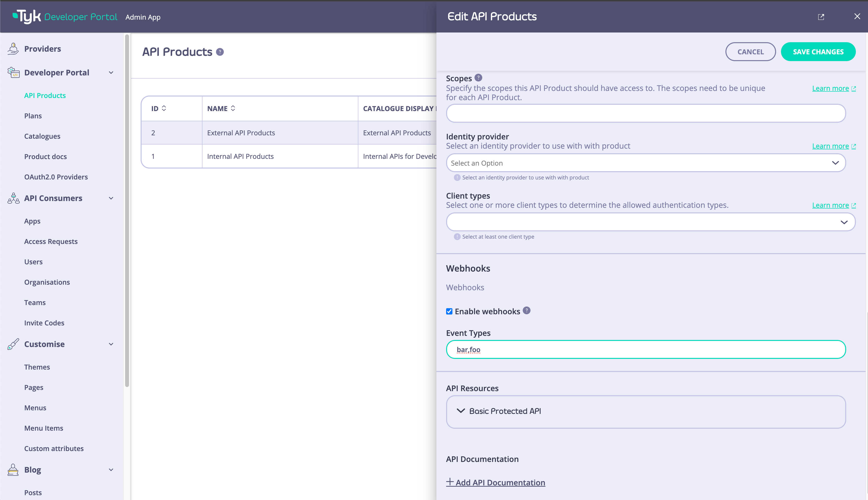This screenshot has height=500, width=868.
Task: Open Menu Items page
Action: (x=44, y=428)
